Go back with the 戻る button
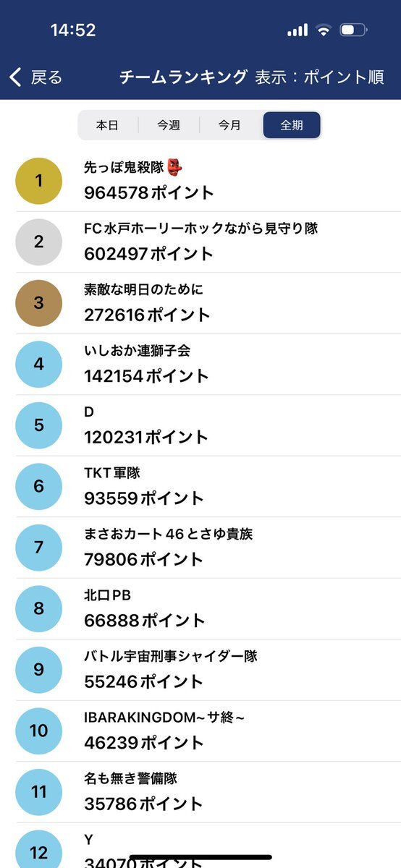The image size is (401, 868). [x=36, y=77]
